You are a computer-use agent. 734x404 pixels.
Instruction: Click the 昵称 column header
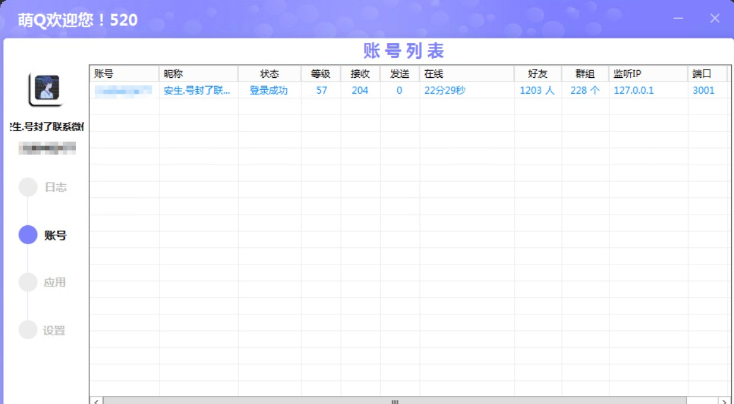pos(198,74)
